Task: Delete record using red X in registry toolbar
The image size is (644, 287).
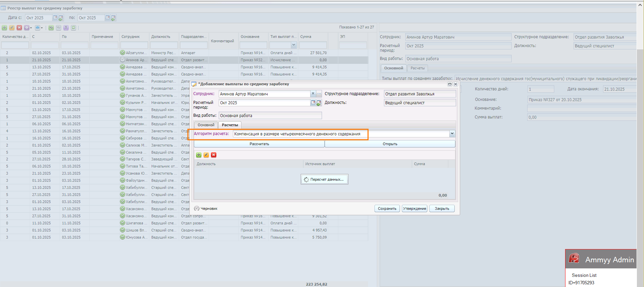Action: 19,28
